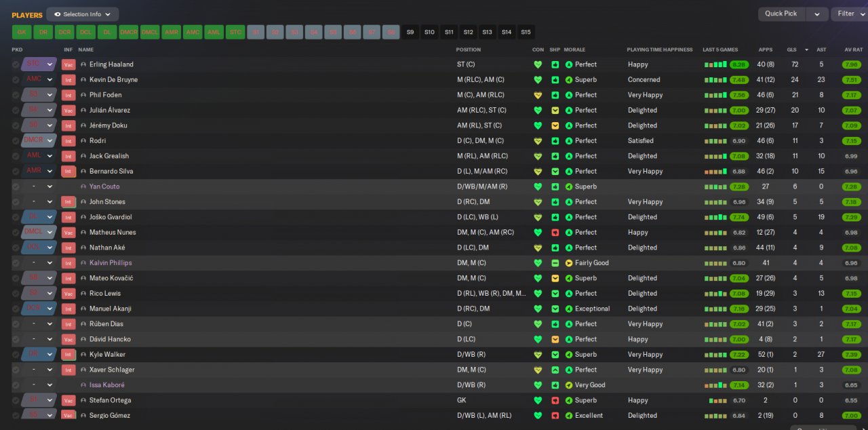
Task: Expand the Quick Pick arrow dropdown
Action: pyautogui.click(x=818, y=14)
